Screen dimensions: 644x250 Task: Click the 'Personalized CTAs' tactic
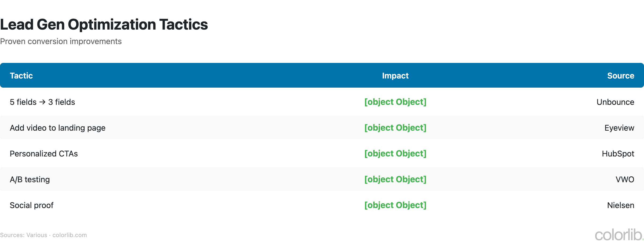[44, 154]
